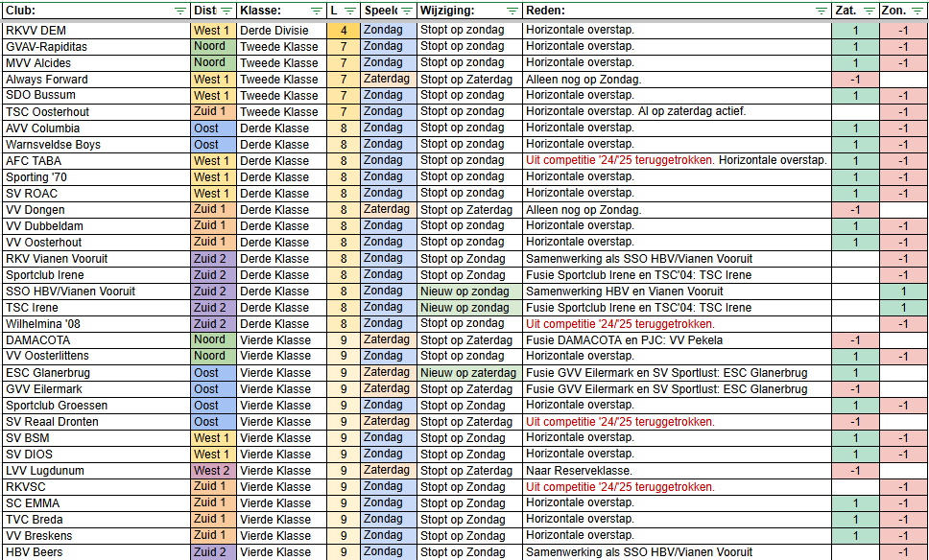Open the Speeld column filter dropdown
This screenshot has height=560, width=929.
click(407, 11)
